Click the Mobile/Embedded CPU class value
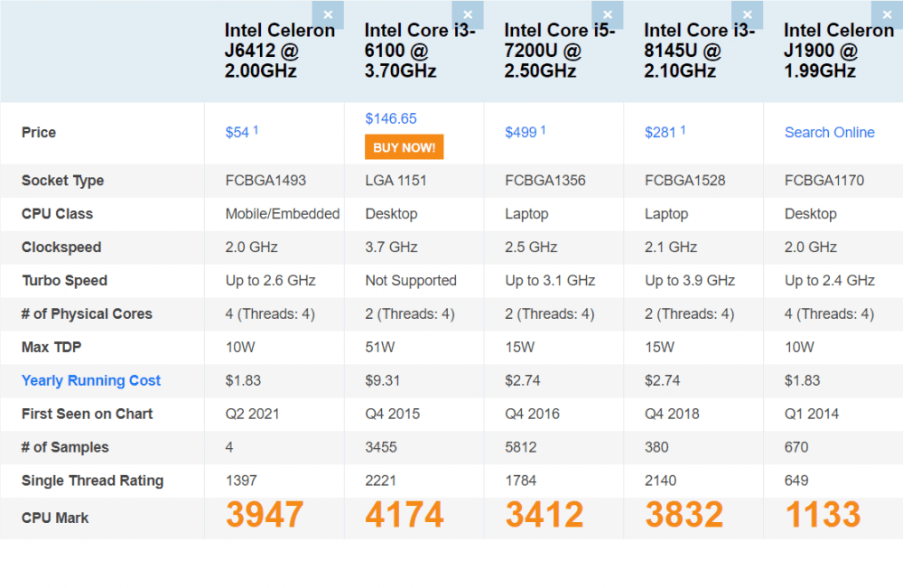 pyautogui.click(x=282, y=214)
